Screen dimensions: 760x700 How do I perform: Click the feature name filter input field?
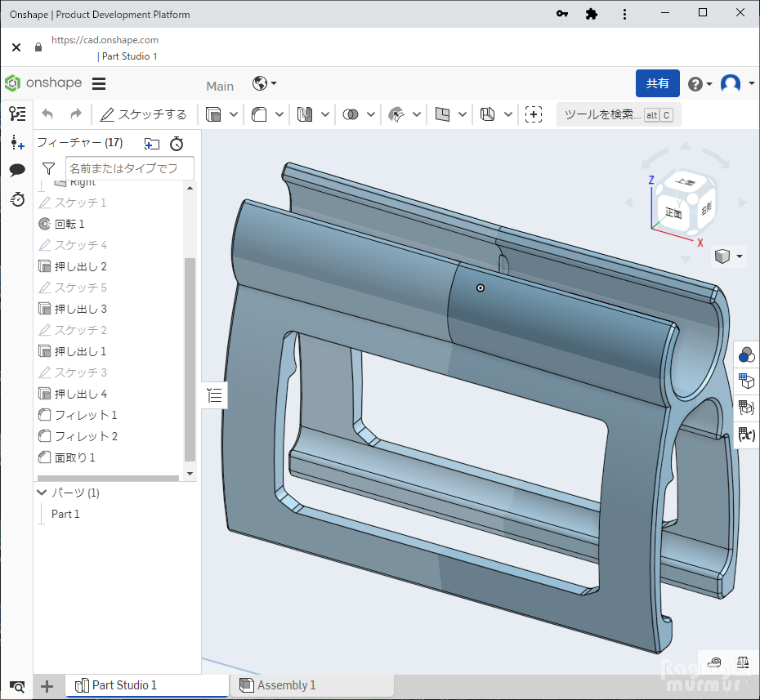pyautogui.click(x=129, y=168)
